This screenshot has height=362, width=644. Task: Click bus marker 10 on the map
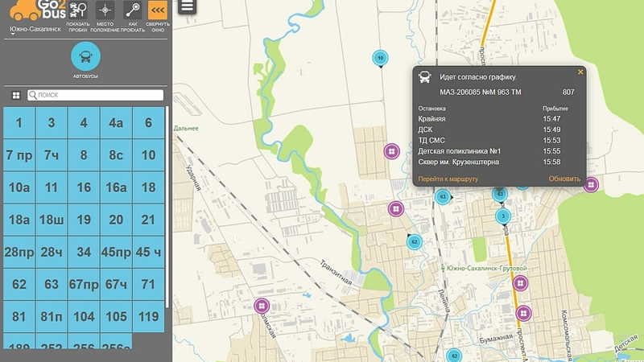(380, 57)
